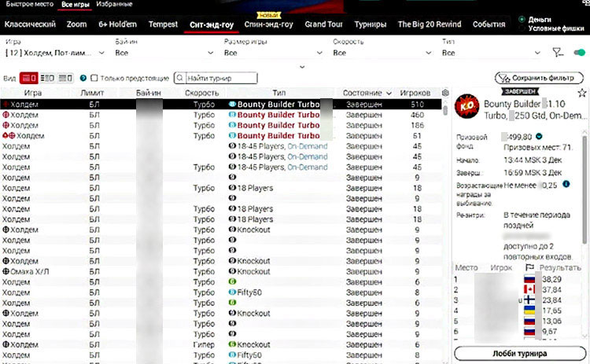
Task: Sort by the Игра column header
Action: tap(33, 93)
